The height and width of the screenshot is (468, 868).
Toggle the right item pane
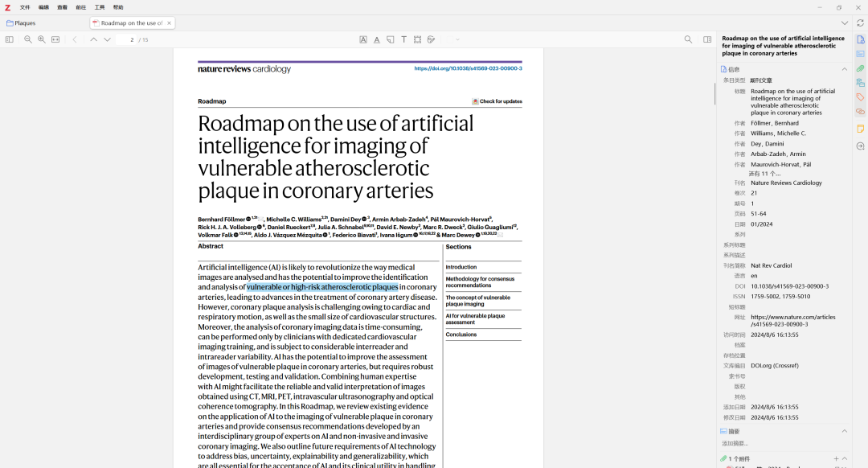coord(707,39)
